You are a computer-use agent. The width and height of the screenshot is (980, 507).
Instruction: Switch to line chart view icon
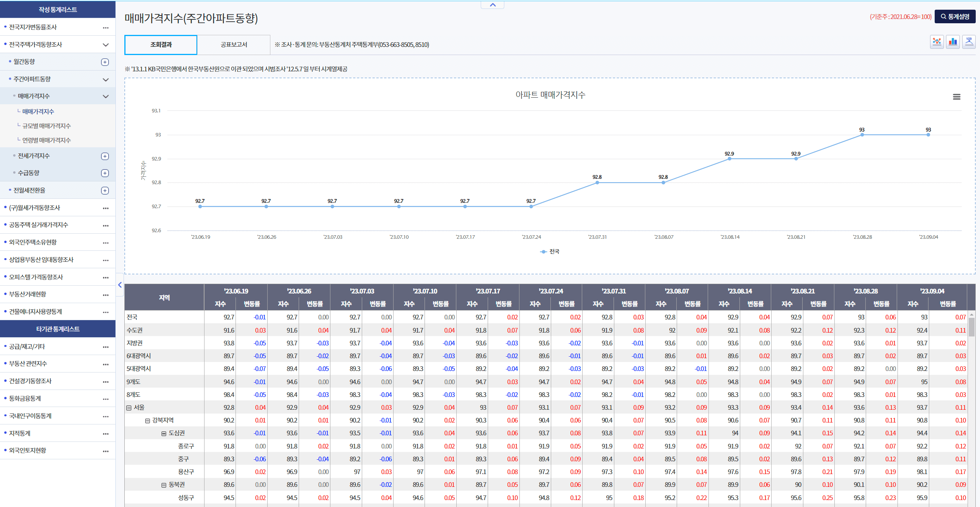pos(937,42)
